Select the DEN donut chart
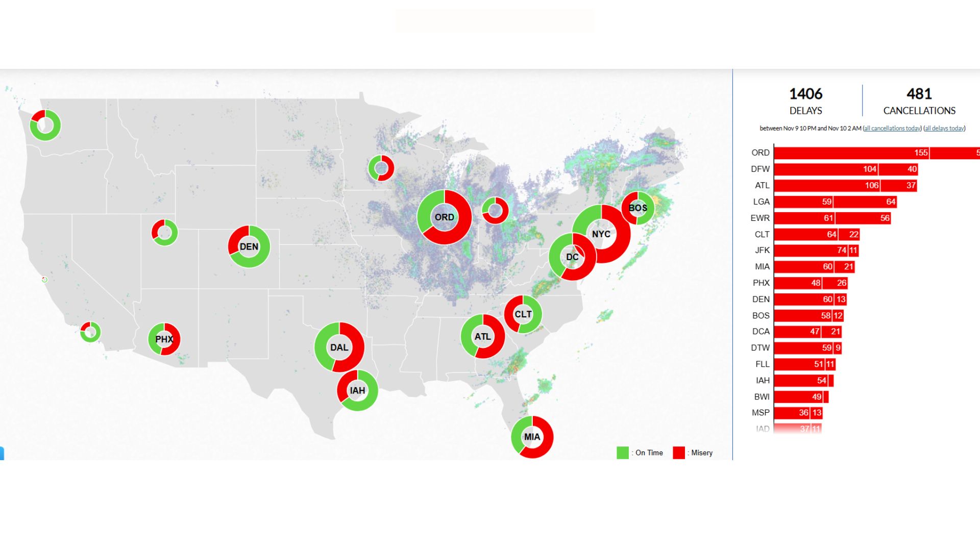 point(249,246)
